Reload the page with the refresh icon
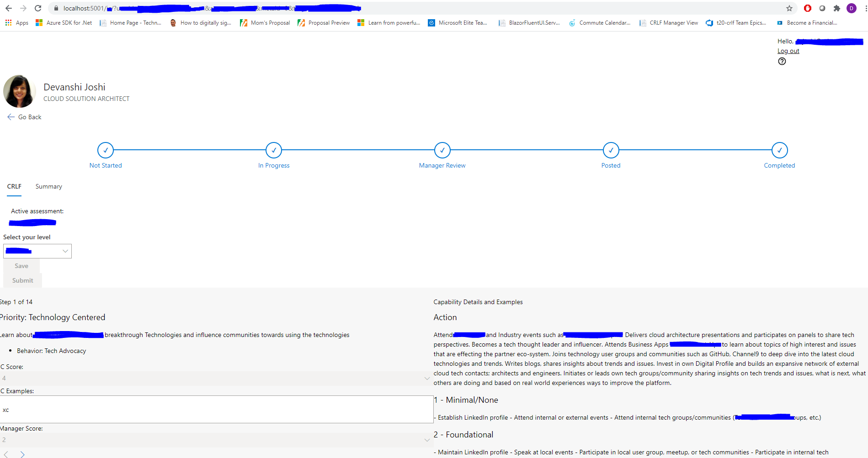The width and height of the screenshot is (868, 458). point(38,8)
